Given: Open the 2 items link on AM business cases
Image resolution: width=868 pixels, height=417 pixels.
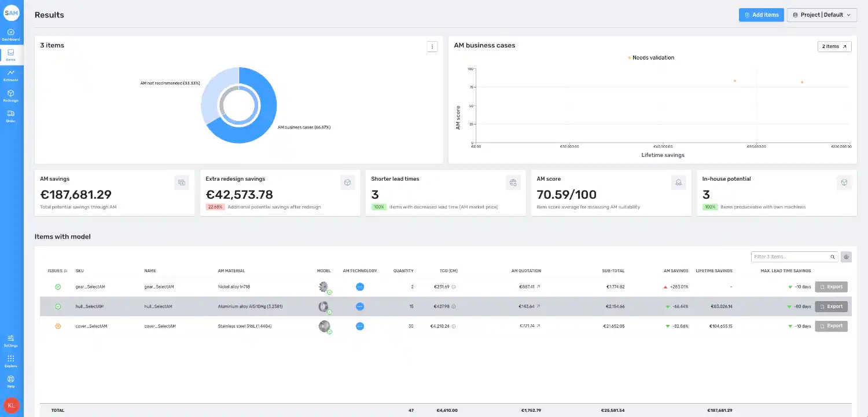Looking at the screenshot, I should [x=834, y=46].
